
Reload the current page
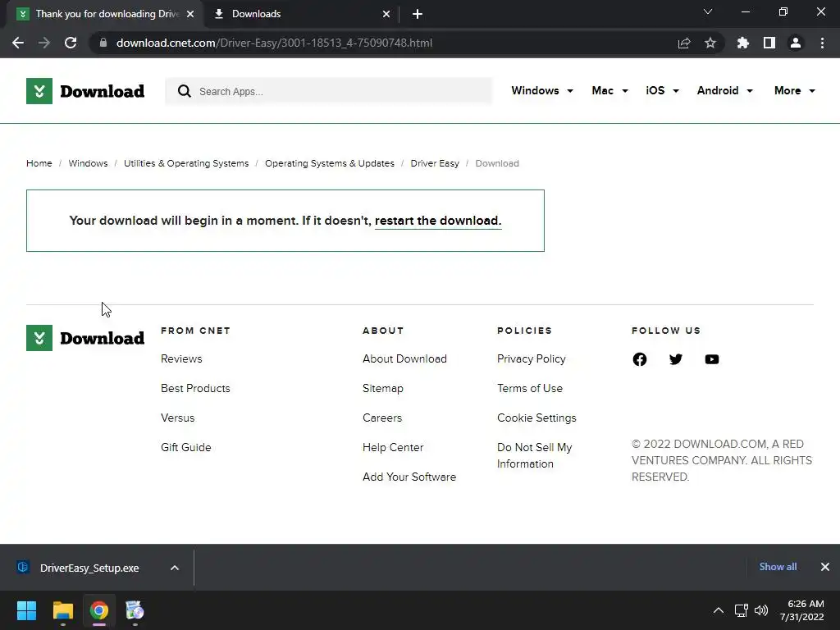coord(71,43)
